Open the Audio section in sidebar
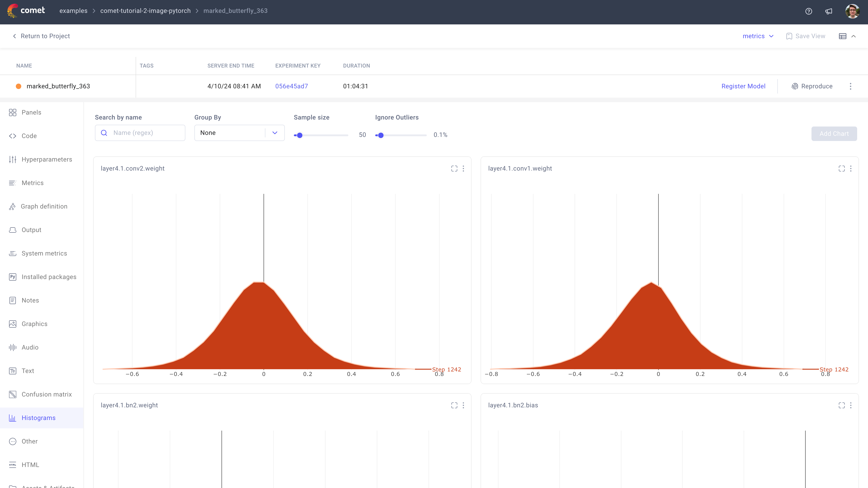 [x=30, y=347]
